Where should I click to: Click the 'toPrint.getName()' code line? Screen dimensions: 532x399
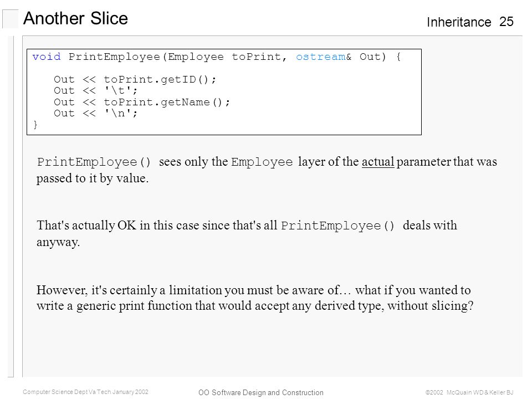[142, 102]
